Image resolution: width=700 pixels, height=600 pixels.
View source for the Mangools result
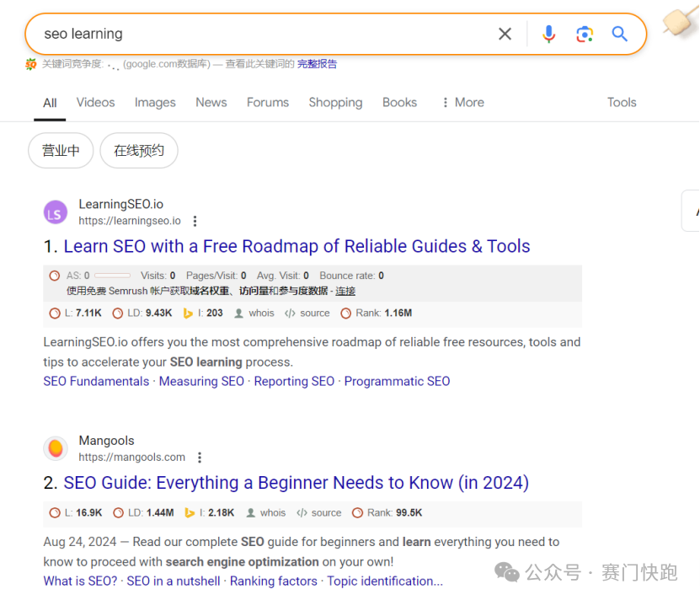tap(319, 512)
